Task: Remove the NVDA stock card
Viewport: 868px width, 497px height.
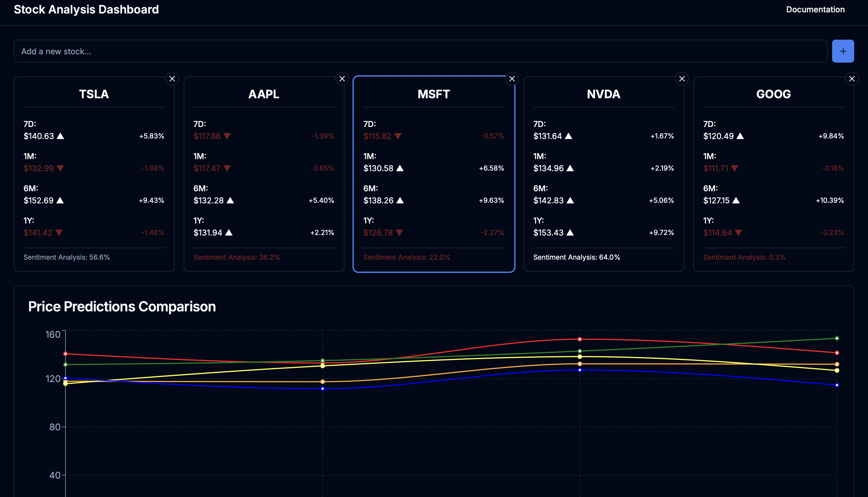Action: [x=682, y=79]
